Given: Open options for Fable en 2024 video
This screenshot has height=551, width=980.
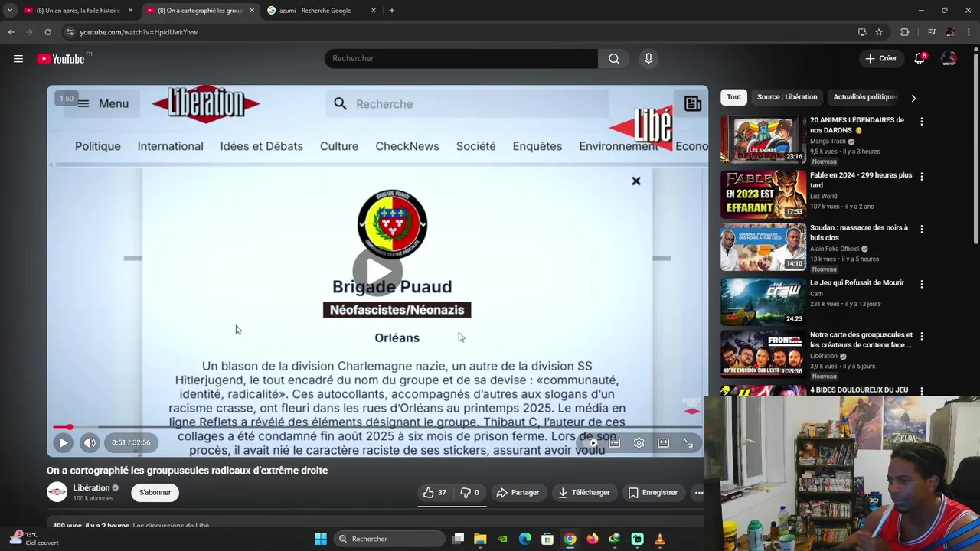Looking at the screenshot, I should pos(921,176).
